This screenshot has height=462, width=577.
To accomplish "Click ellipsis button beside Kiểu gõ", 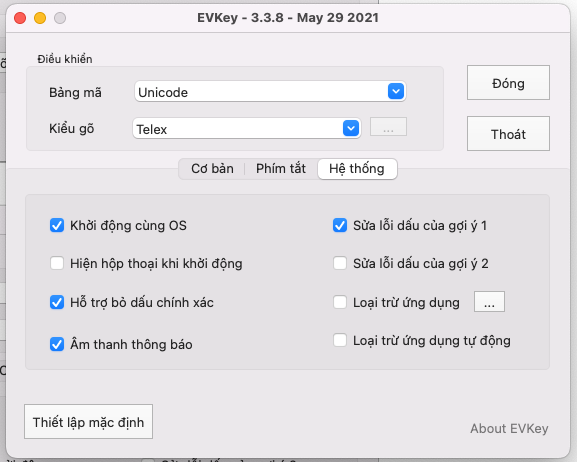I will coord(388,127).
